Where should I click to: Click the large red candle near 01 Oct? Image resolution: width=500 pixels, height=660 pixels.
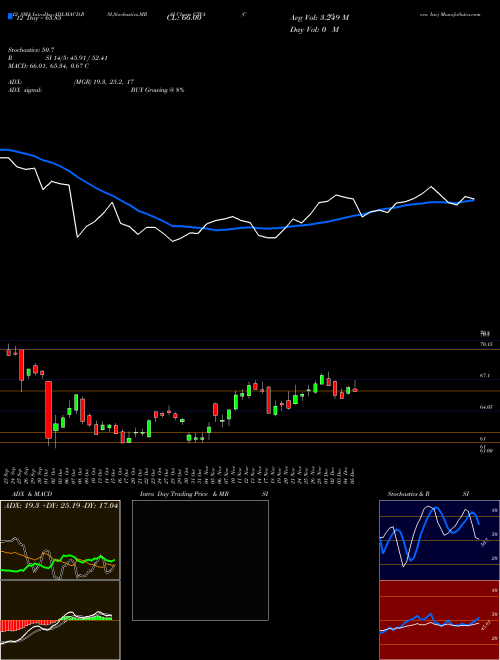[x=49, y=410]
